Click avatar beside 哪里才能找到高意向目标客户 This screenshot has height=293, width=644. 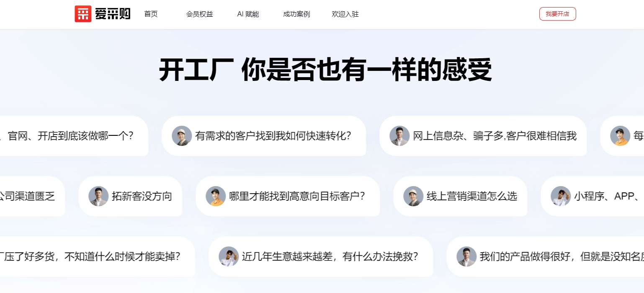216,196
